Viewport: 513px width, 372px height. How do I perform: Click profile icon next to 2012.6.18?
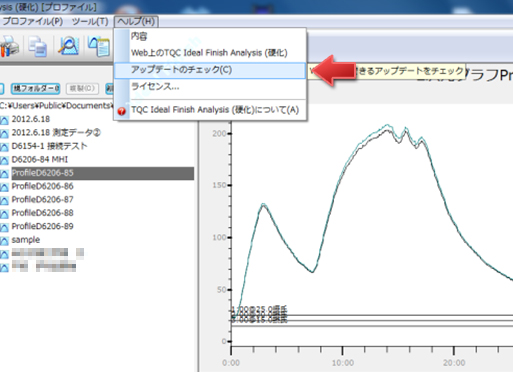click(x=4, y=119)
